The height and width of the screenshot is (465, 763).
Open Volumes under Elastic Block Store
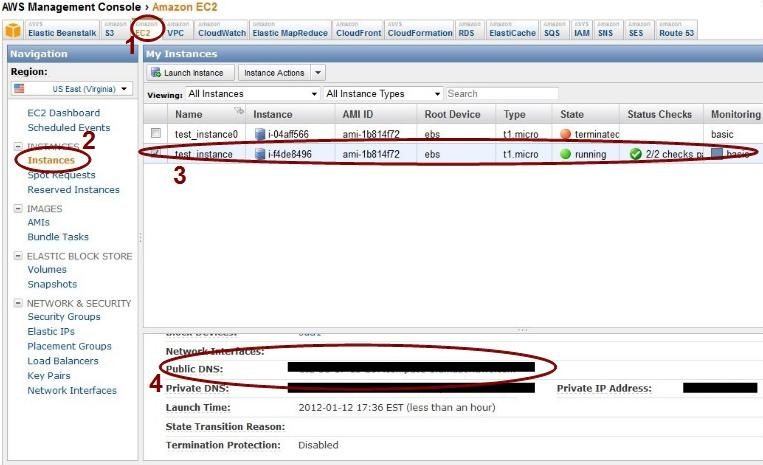(47, 269)
